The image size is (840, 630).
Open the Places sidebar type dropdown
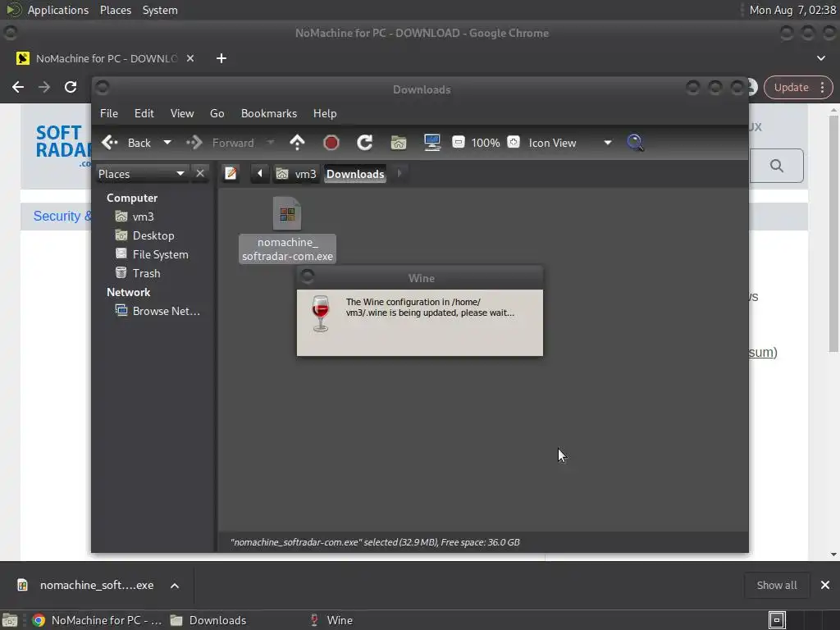pos(141,174)
